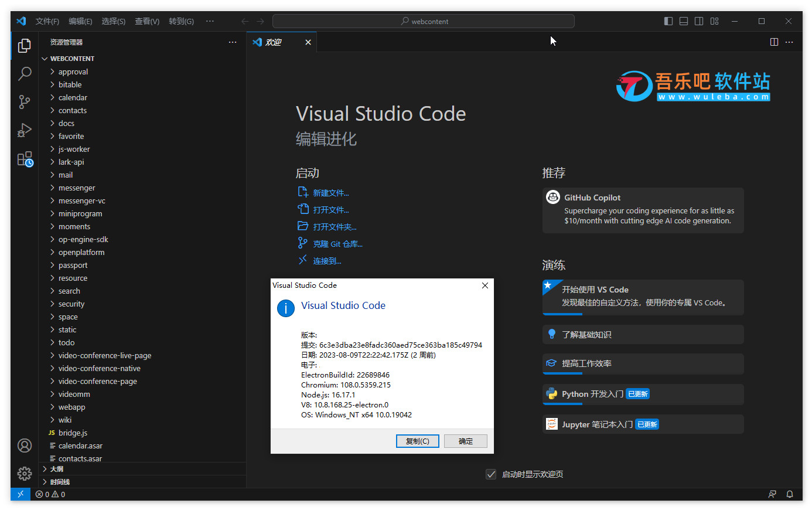Click the go back arrow in the title bar
812x510 pixels.
245,21
